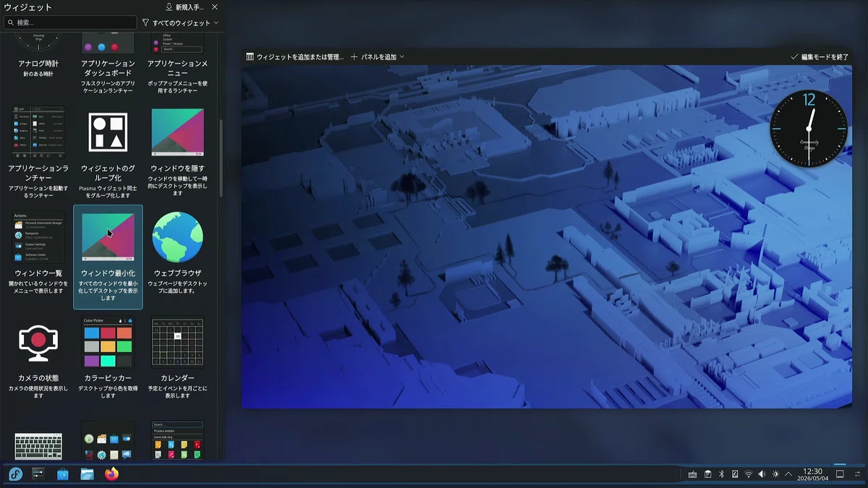Expand hidden system tray icons arrow
The image size is (868, 488).
pyautogui.click(x=788, y=474)
